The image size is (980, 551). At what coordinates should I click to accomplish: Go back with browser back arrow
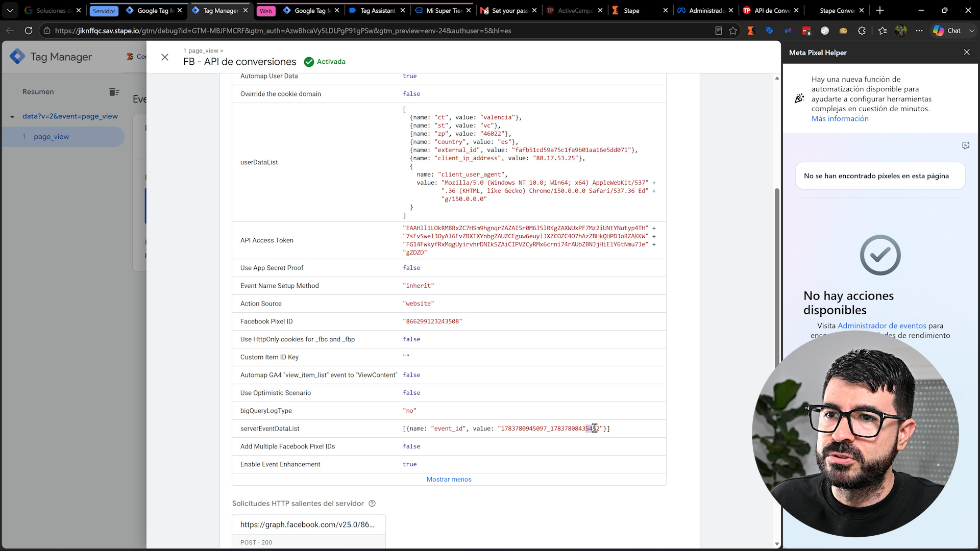[10, 31]
